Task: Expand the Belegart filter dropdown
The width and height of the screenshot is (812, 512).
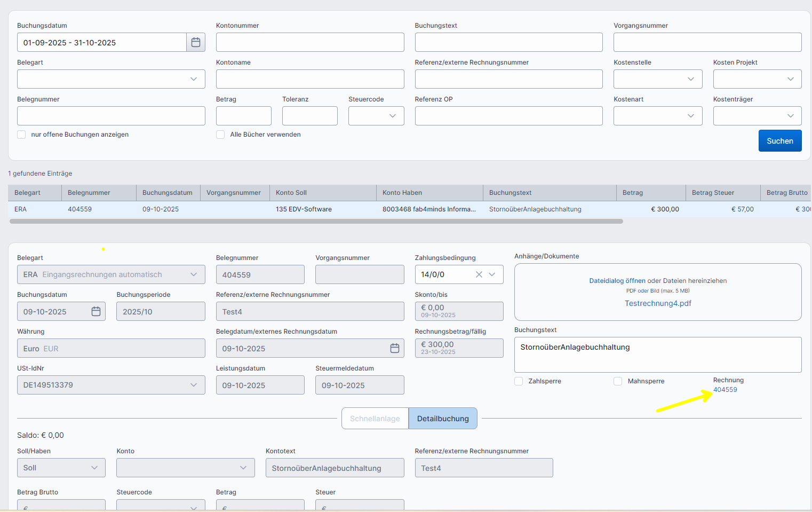Action: point(111,79)
